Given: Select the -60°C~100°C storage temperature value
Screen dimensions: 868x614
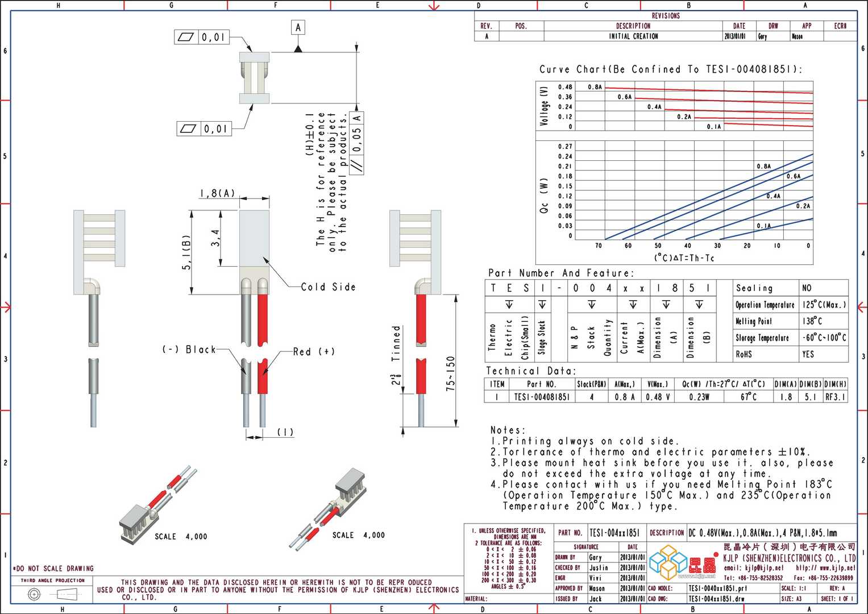Looking at the screenshot, I should (x=824, y=337).
